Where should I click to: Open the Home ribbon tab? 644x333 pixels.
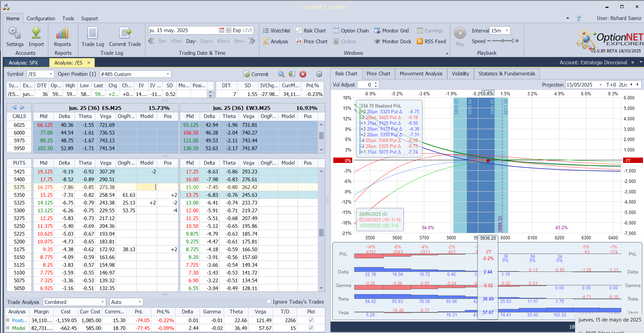(x=13, y=19)
